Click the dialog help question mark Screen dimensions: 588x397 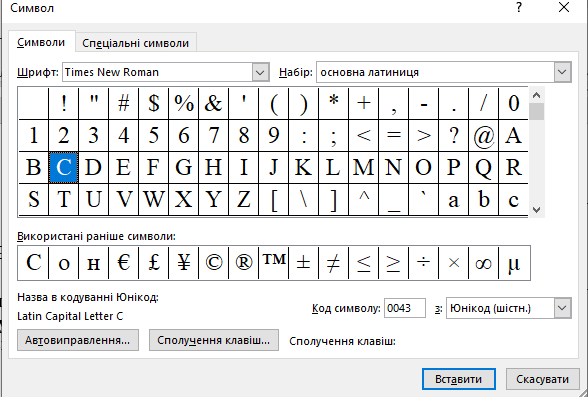[519, 7]
